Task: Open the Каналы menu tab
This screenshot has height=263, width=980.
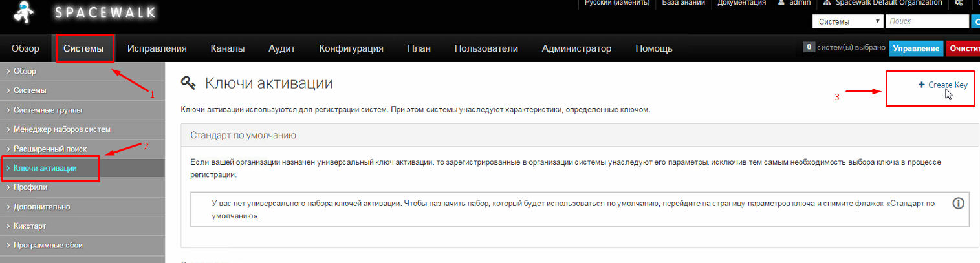Action: [x=227, y=48]
